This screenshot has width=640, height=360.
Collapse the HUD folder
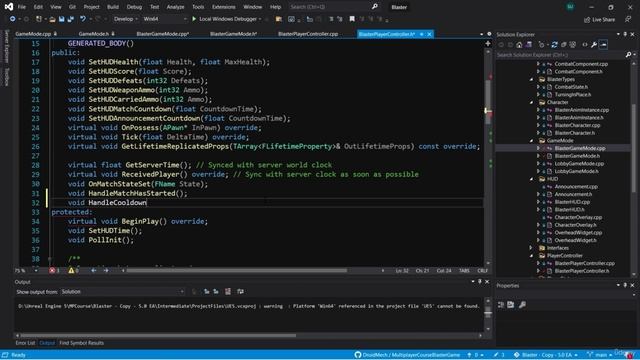point(531,179)
